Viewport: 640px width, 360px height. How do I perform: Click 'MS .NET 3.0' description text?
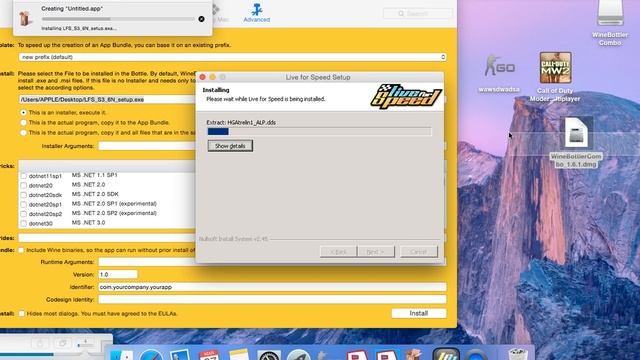point(88,223)
